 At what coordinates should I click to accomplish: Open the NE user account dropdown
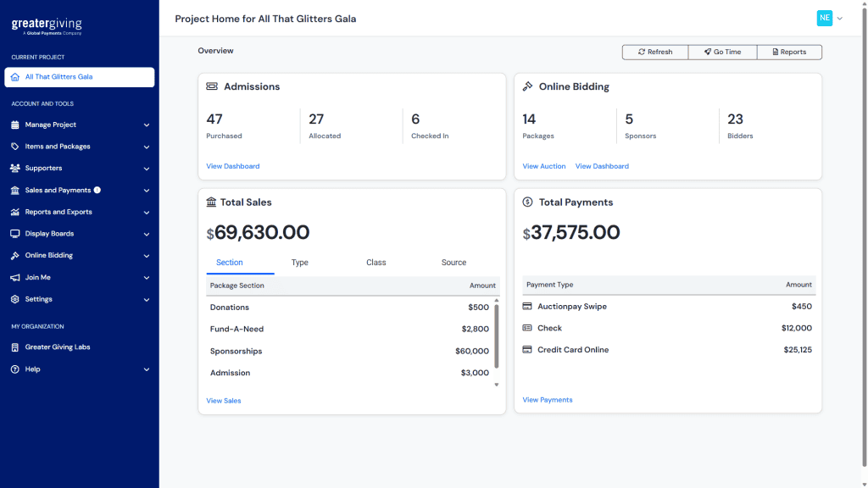coord(830,18)
